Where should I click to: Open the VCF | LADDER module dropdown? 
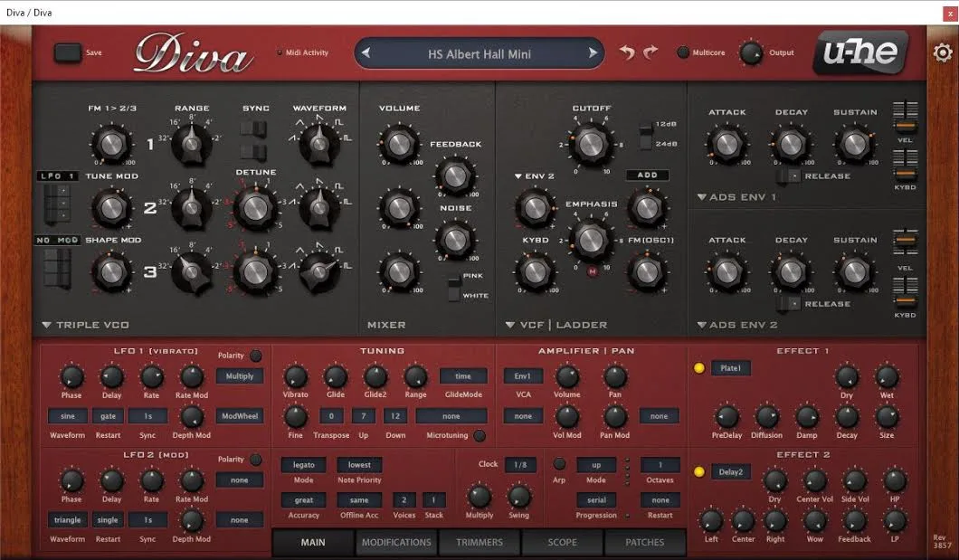[x=510, y=325]
